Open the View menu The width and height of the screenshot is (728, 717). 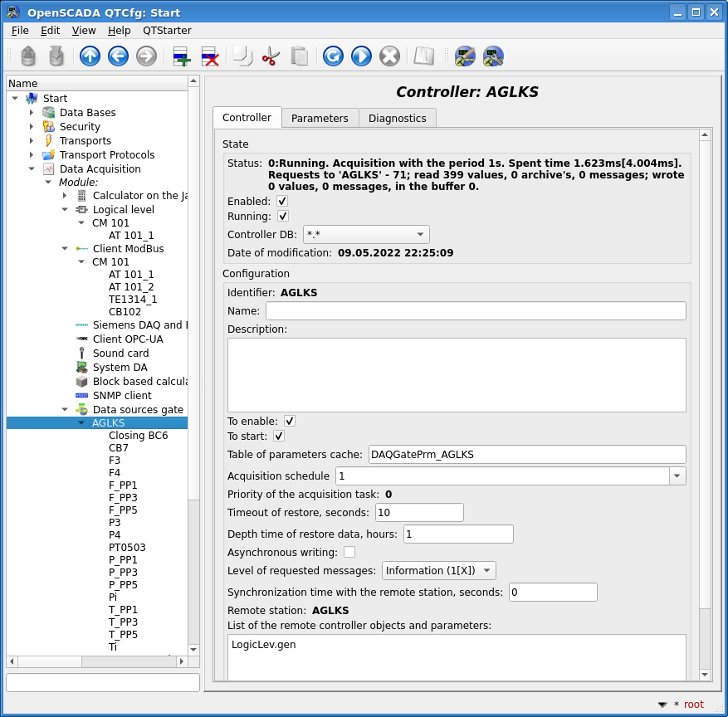(x=84, y=30)
